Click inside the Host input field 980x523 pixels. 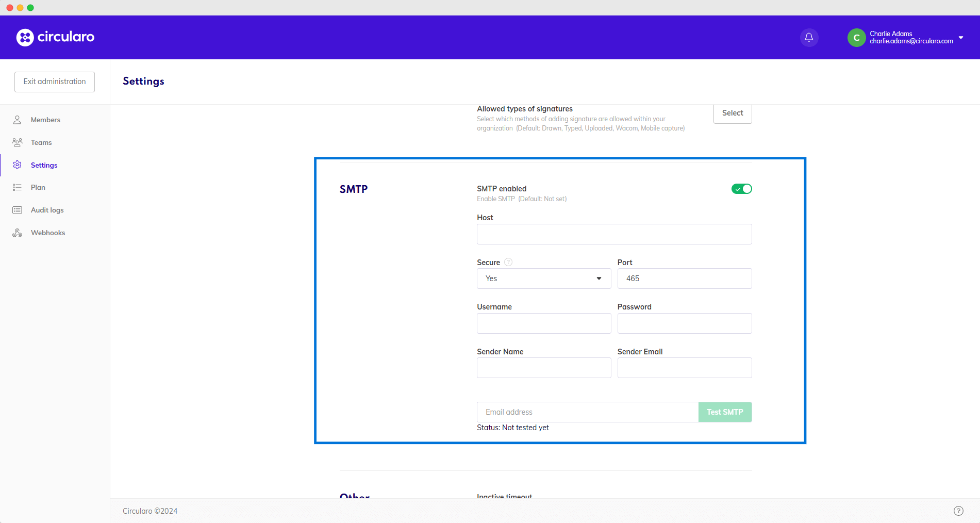pos(614,234)
